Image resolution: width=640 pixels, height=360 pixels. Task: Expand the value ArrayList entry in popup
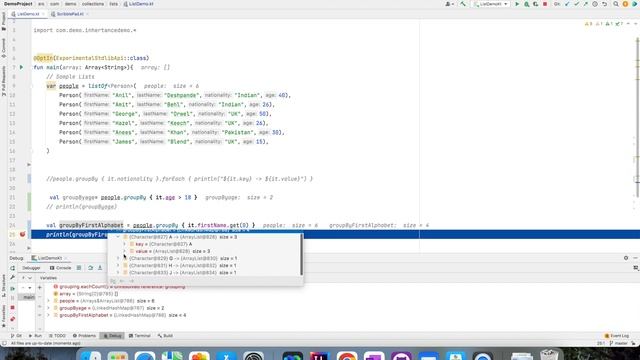[125, 251]
